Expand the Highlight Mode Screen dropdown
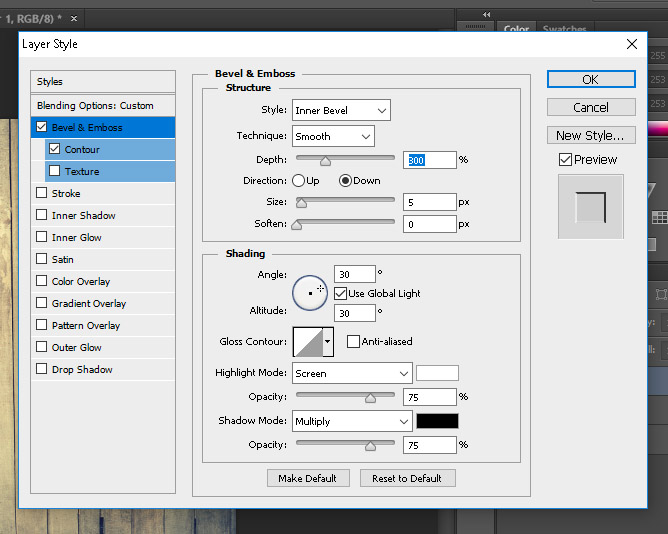 (x=351, y=373)
